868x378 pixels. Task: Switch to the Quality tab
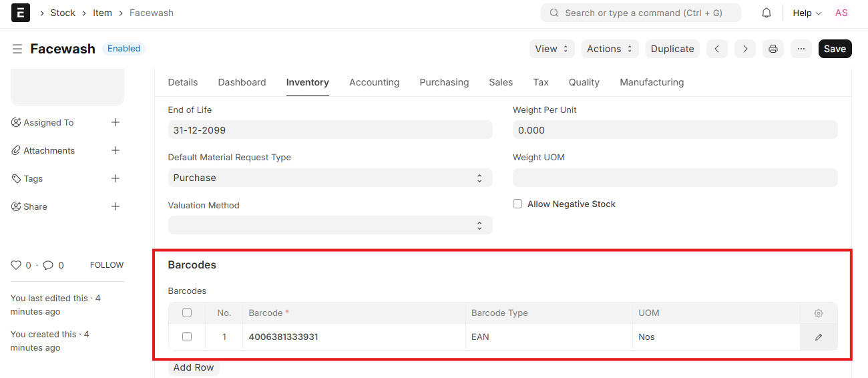point(584,82)
